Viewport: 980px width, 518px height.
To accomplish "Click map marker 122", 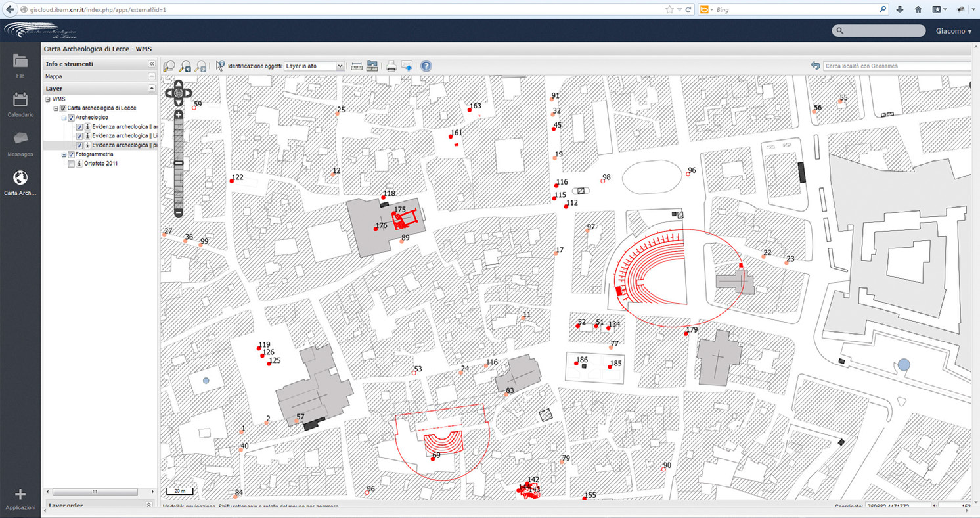I will [x=232, y=181].
